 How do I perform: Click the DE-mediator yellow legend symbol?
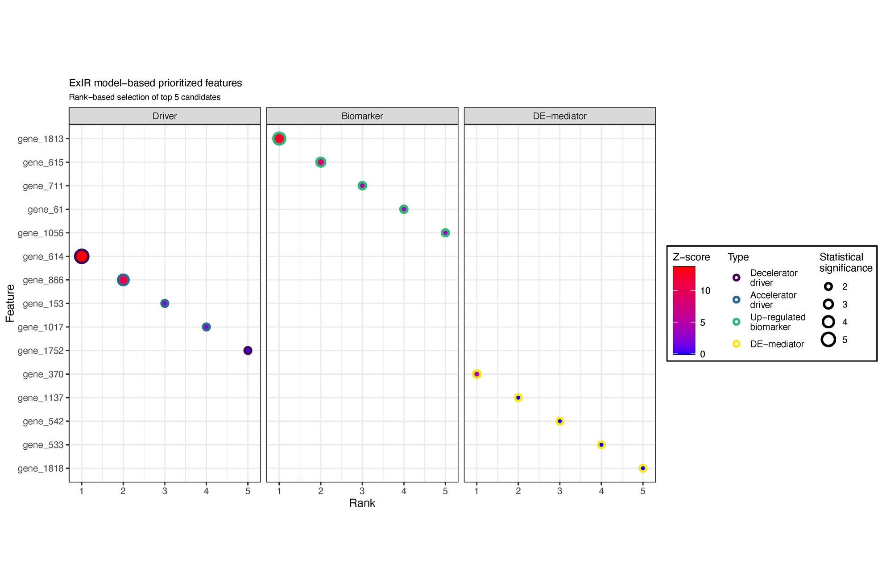[x=736, y=344]
